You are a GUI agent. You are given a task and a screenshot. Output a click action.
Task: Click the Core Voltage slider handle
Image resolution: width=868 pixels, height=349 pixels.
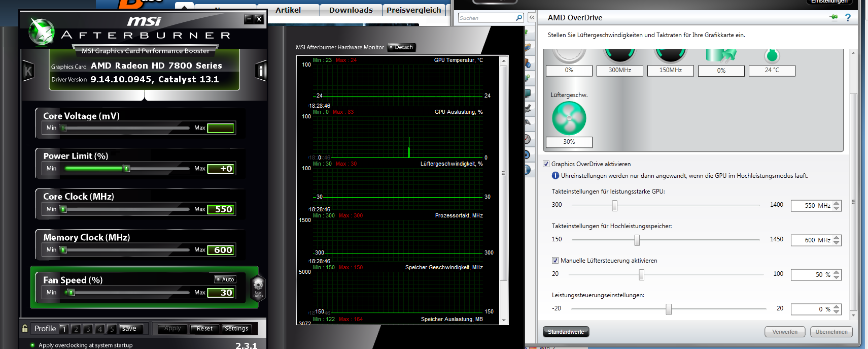pyautogui.click(x=63, y=128)
